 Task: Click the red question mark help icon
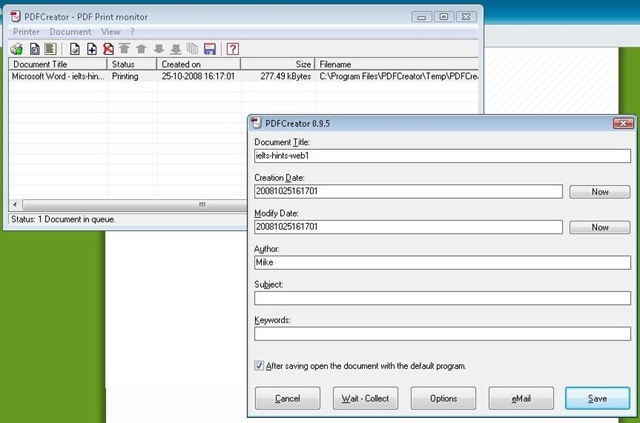click(233, 49)
